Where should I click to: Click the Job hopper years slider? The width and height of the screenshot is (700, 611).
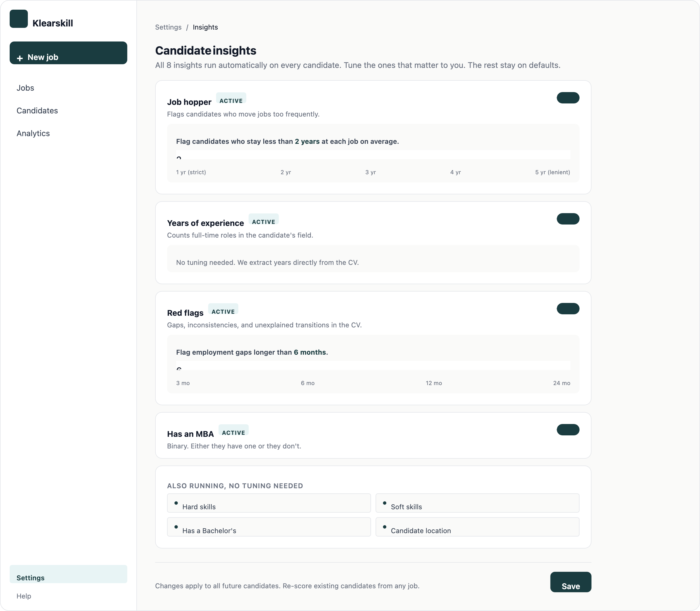[373, 154]
